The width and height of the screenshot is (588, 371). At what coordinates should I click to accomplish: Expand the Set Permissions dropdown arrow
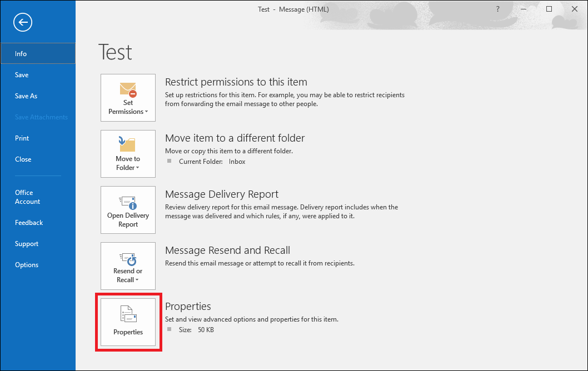pos(145,111)
